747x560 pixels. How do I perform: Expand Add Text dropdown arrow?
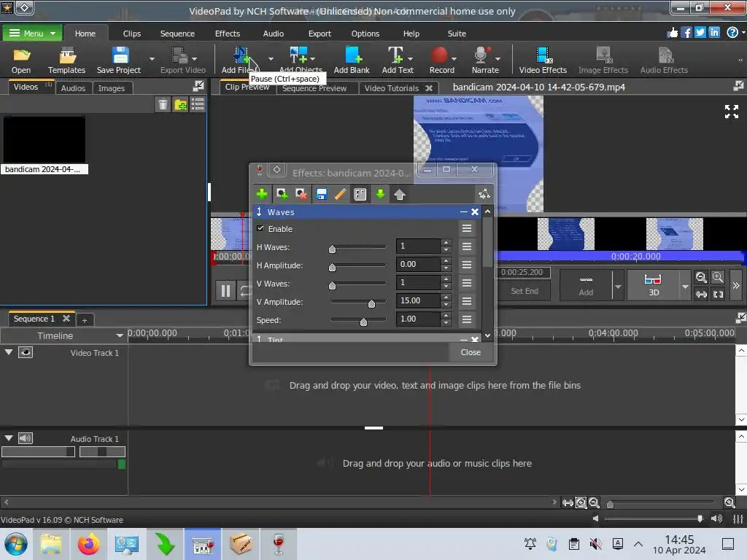[x=410, y=59]
